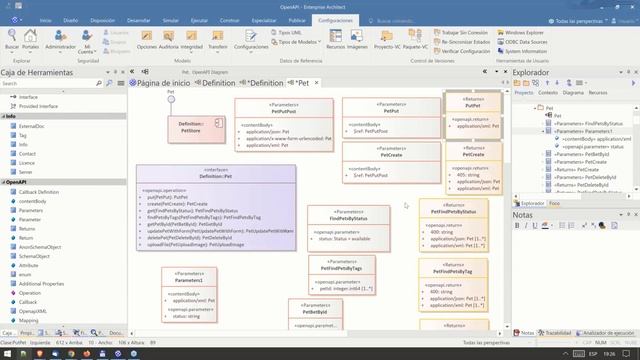The width and height of the screenshot is (640, 360).
Task: Toggle bold in Notas panel
Action: (x=517, y=225)
